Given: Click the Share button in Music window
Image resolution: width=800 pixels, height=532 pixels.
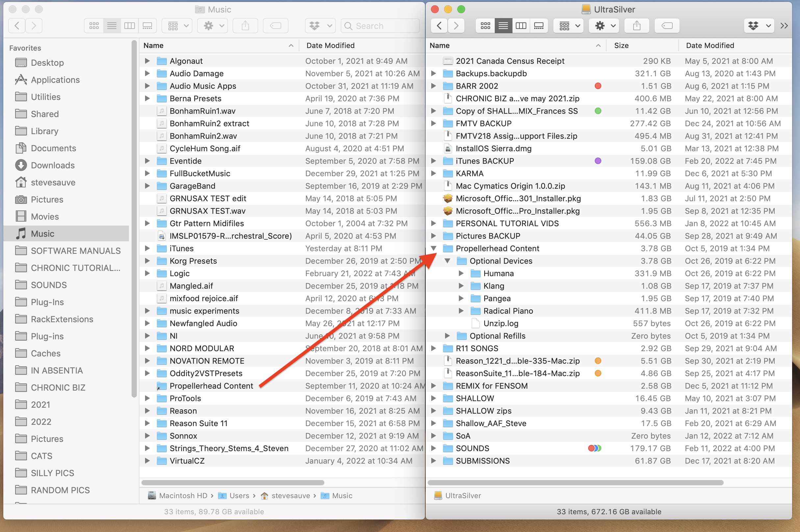Looking at the screenshot, I should (245, 26).
